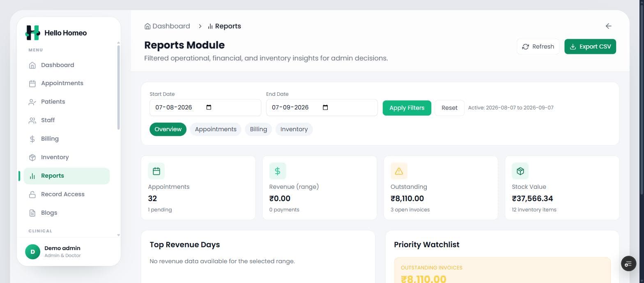The width and height of the screenshot is (644, 283).
Task: Click the Revenue value ₹0.00
Action: point(280,199)
